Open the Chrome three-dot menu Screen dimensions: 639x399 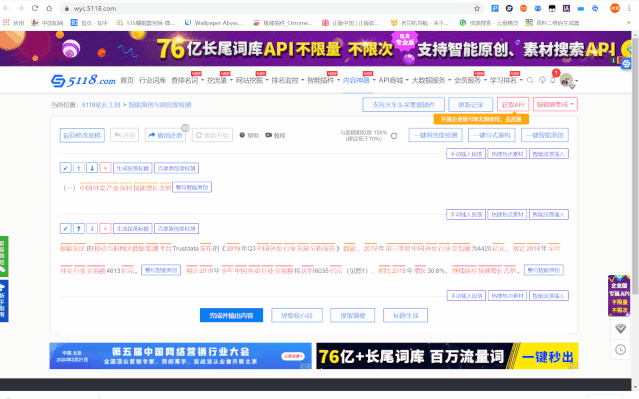coord(630,8)
